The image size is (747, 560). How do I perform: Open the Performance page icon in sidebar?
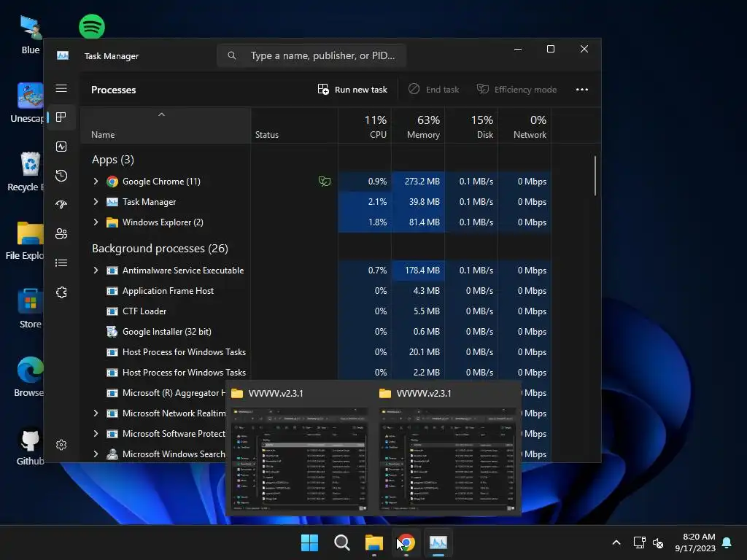pos(61,147)
